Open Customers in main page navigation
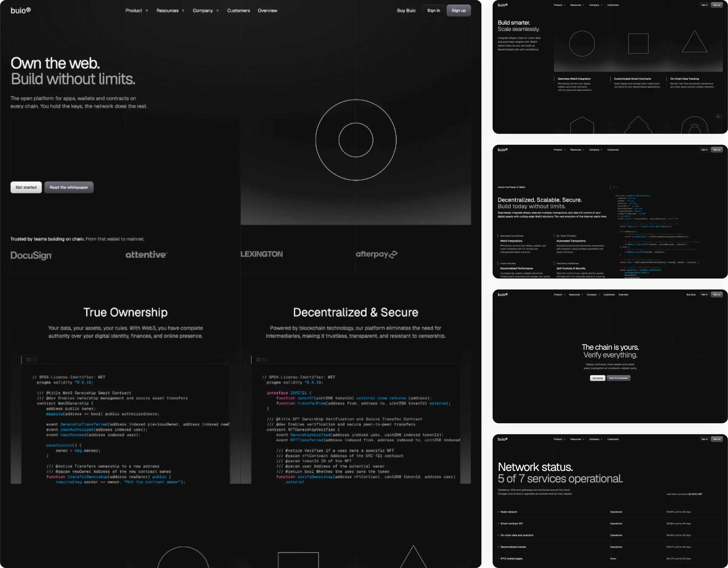Screen dimensions: 728x568 [x=239, y=11]
